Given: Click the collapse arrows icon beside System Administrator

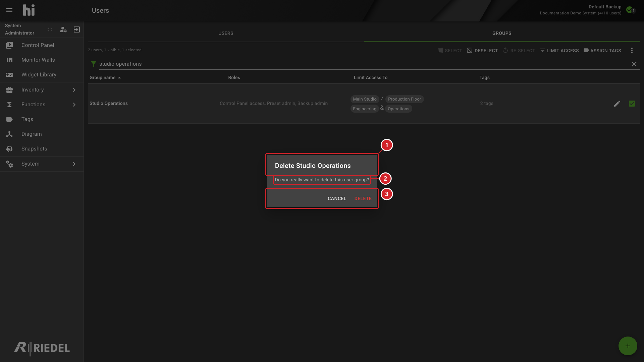Looking at the screenshot, I should (50, 29).
